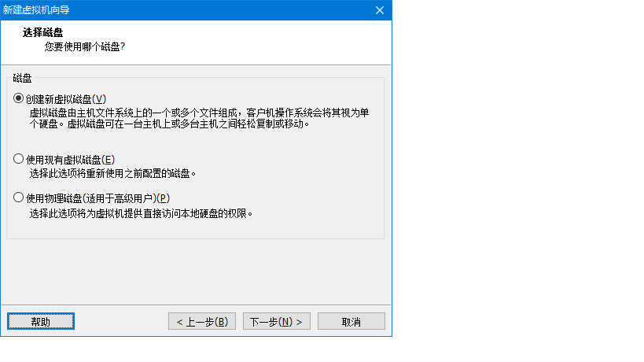Click the text 选择此选项将为虚拟机提供直接访问本地硬盘的权限

(x=141, y=214)
